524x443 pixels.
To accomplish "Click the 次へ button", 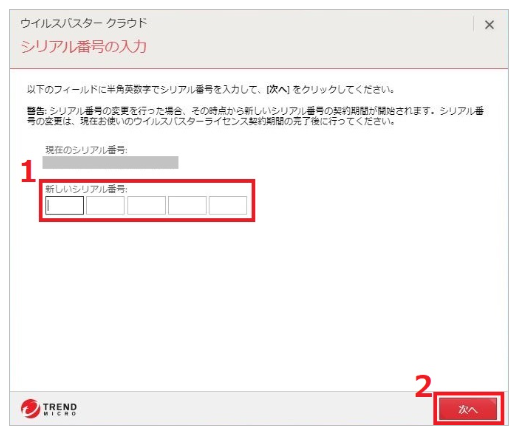I will tap(468, 409).
